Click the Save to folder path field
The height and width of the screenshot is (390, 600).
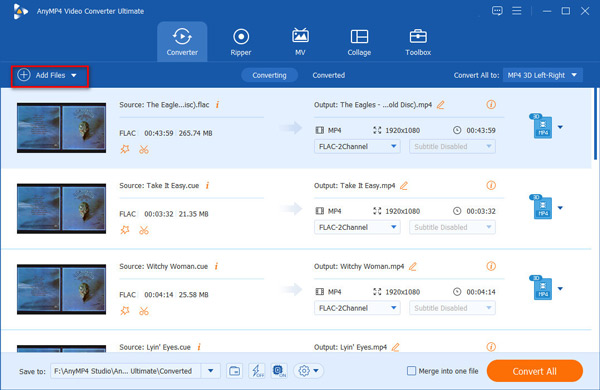126,371
